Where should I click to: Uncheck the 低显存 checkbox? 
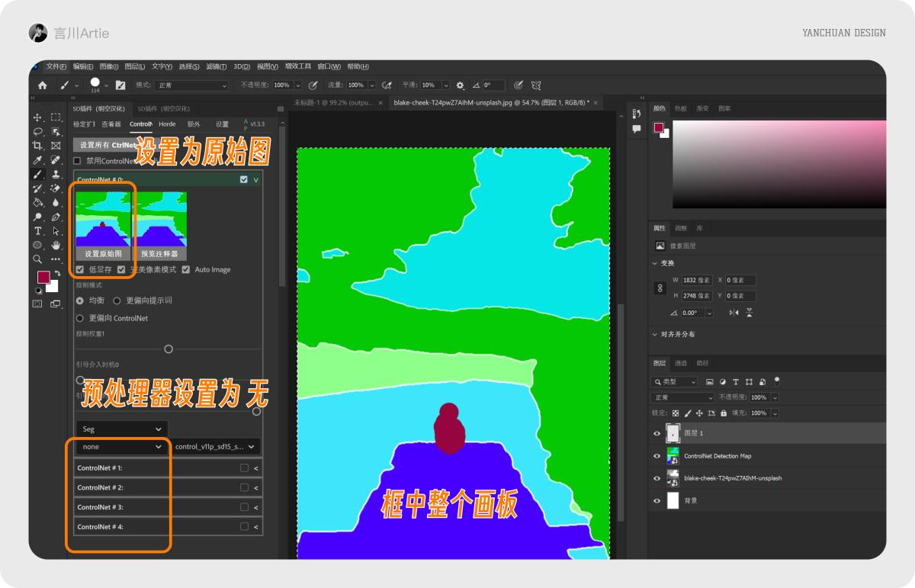pyautogui.click(x=79, y=269)
